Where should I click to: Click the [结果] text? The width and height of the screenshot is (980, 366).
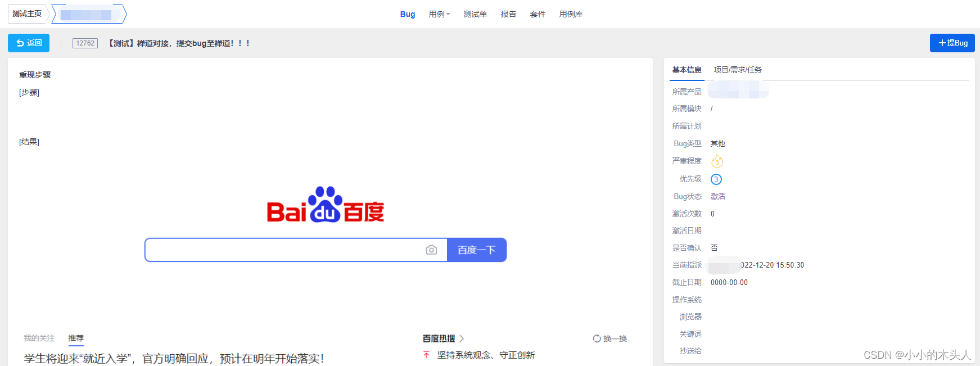29,142
